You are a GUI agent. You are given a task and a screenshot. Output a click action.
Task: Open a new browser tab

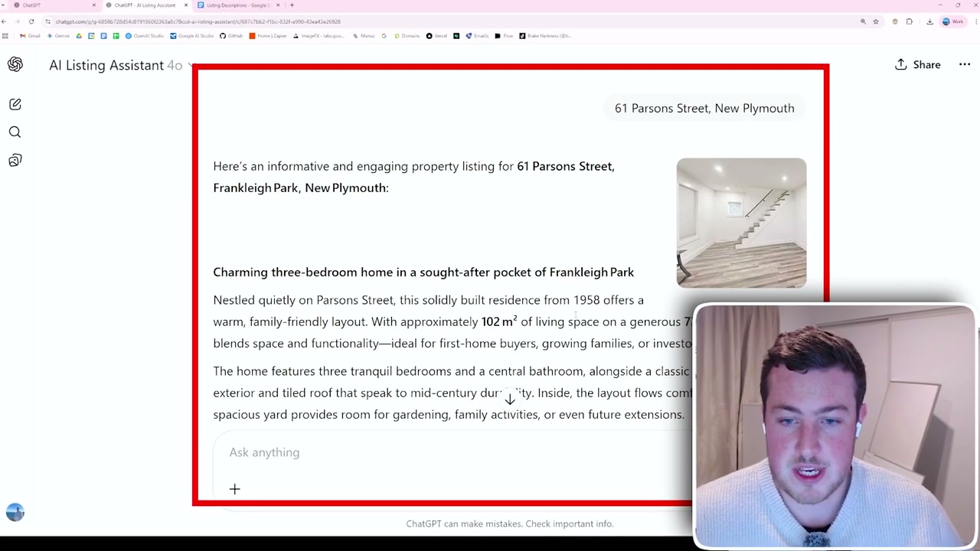point(292,5)
